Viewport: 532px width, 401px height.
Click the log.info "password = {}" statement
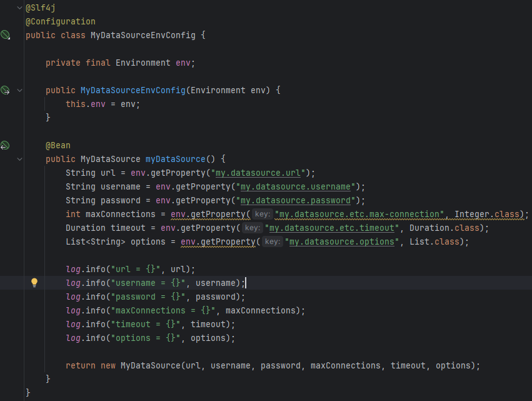[156, 297]
